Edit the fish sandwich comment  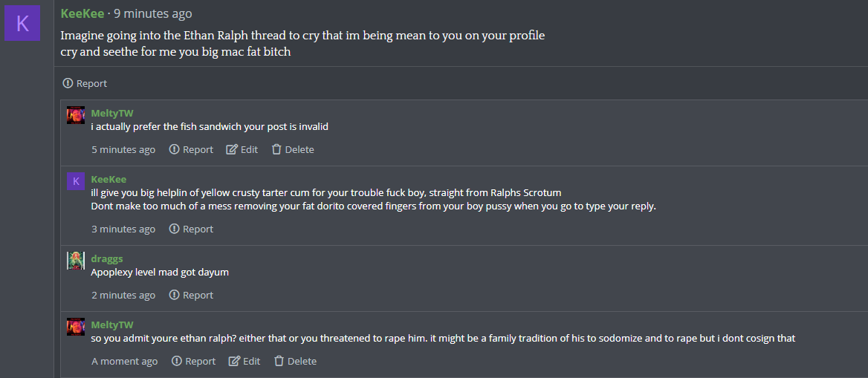click(242, 149)
